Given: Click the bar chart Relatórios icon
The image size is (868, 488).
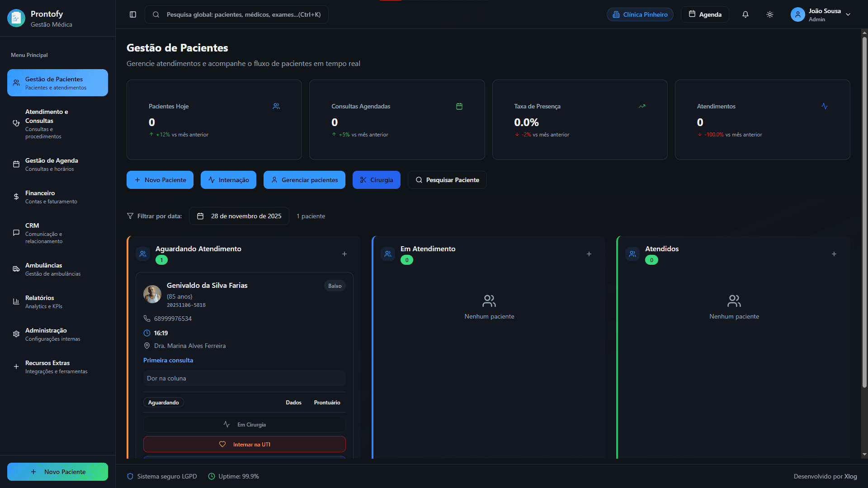Looking at the screenshot, I should (16, 301).
